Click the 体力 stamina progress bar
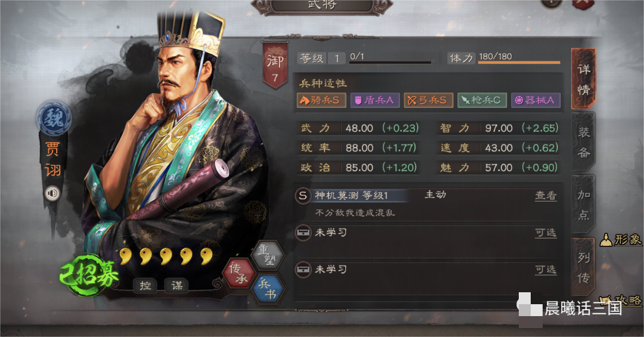Screen dimensions: 644x337 pos(519,63)
